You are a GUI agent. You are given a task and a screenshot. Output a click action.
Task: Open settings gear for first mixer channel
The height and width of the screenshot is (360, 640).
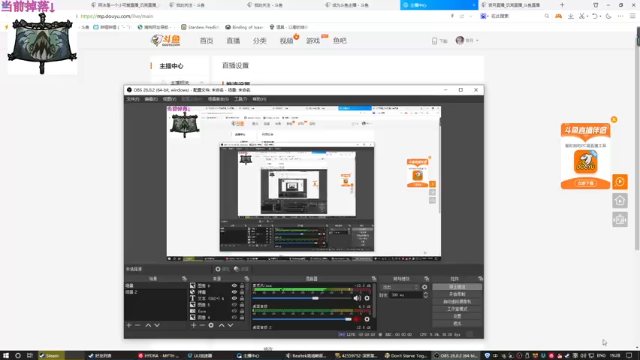[367, 298]
